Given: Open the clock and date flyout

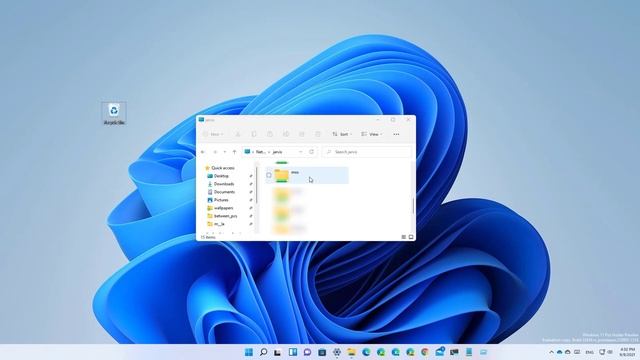Looking at the screenshot, I should [x=627, y=352].
